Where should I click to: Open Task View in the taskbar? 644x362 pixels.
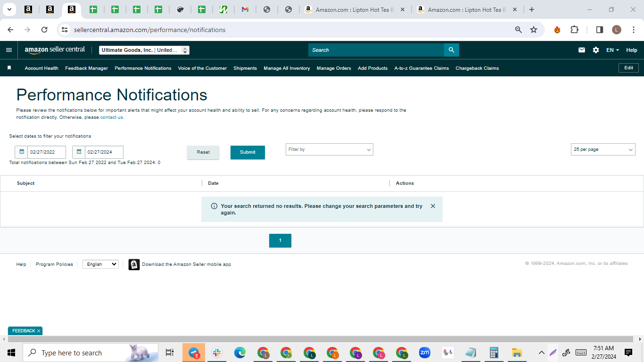click(170, 353)
